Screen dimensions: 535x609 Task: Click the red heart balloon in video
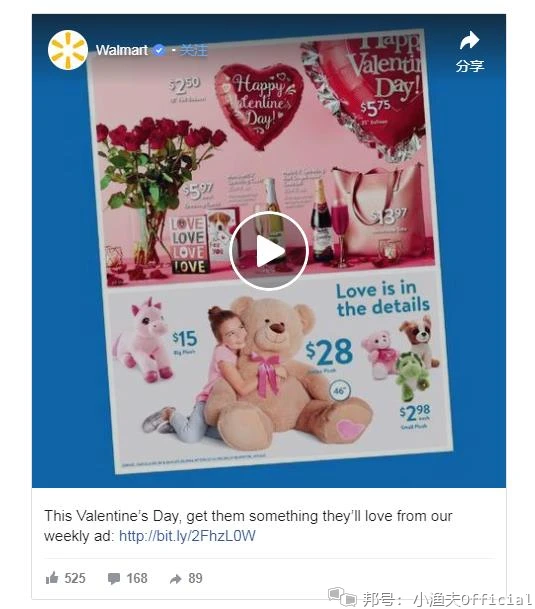[x=258, y=105]
